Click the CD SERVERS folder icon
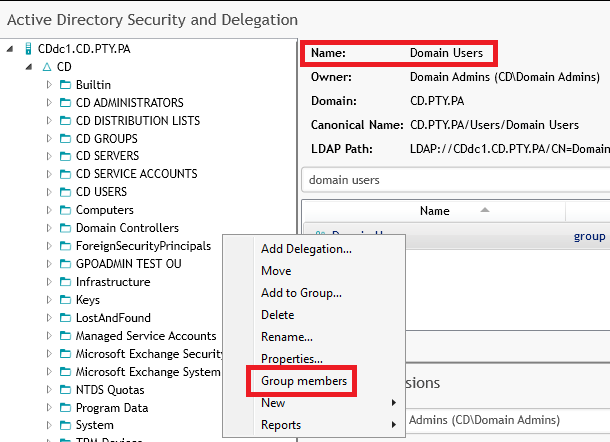This screenshot has width=610, height=442. tap(65, 156)
